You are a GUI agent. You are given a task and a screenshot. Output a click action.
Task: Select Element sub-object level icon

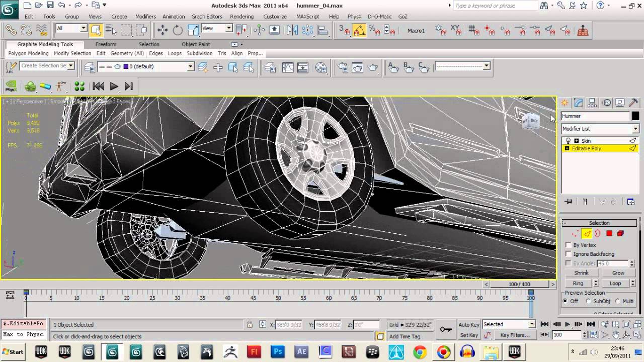click(x=621, y=234)
